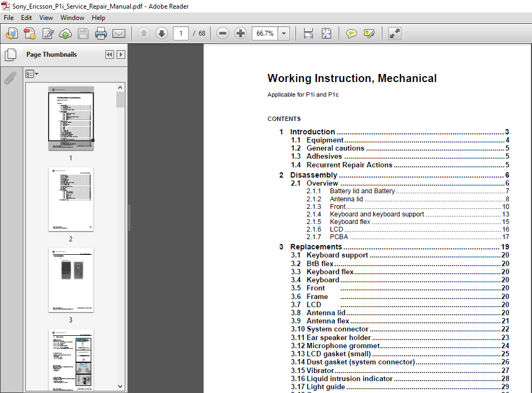Click the 2.1.1 Battery lid and Battery entry
Viewport: 532px width, 393px height.
[x=408, y=191]
